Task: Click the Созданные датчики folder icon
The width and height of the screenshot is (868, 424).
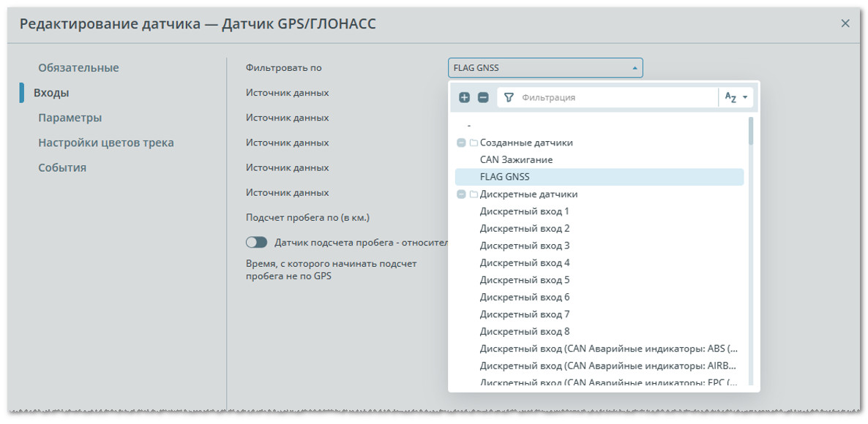Action: (474, 143)
